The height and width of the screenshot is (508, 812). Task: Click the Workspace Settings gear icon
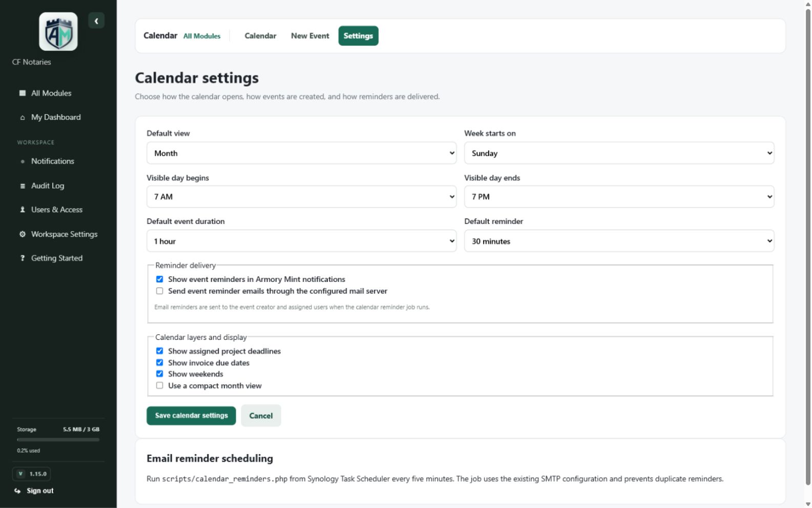pos(23,234)
